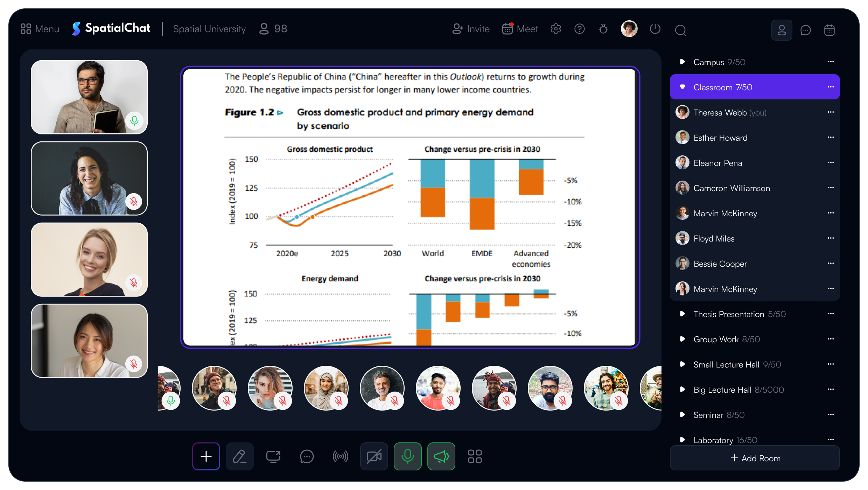Open the settings gear in top bar
This screenshot has width=868, height=490.
point(555,29)
